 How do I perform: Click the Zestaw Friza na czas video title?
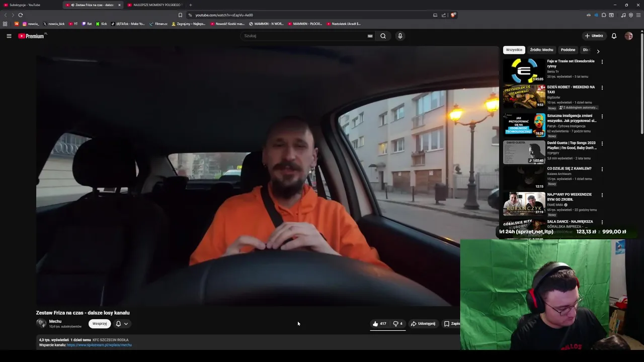(83, 313)
